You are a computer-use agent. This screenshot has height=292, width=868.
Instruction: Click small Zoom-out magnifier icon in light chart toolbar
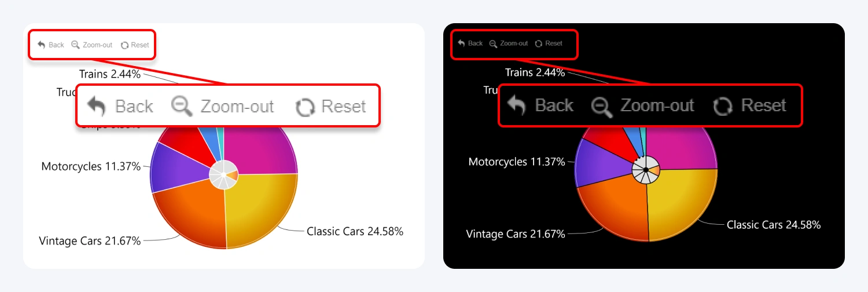click(x=75, y=45)
